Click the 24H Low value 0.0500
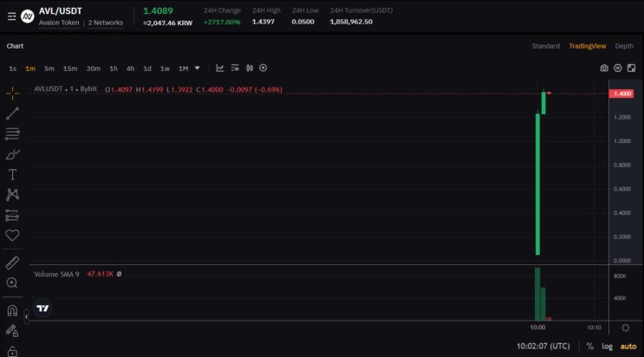 tap(302, 22)
